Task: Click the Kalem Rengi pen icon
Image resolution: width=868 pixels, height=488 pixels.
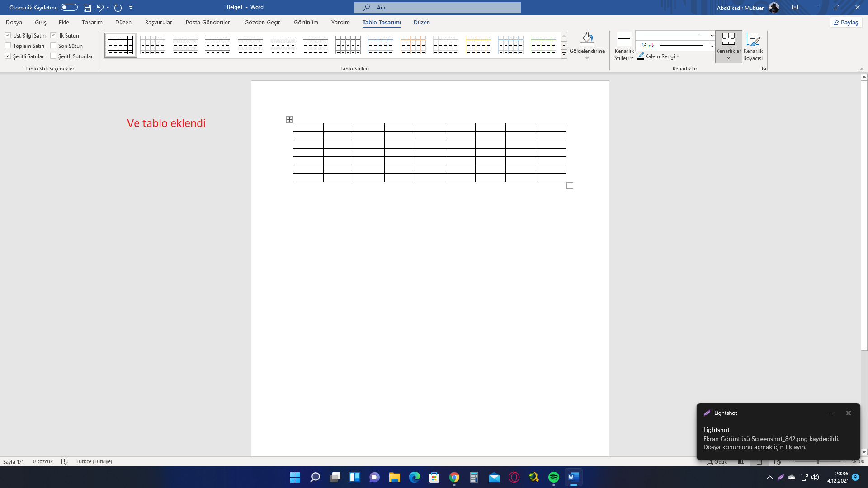Action: coord(640,56)
